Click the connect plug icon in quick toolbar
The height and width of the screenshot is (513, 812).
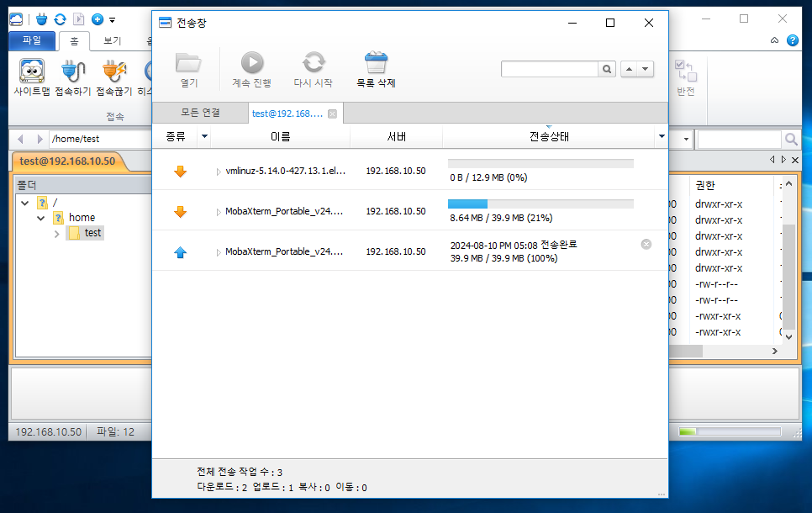click(42, 19)
